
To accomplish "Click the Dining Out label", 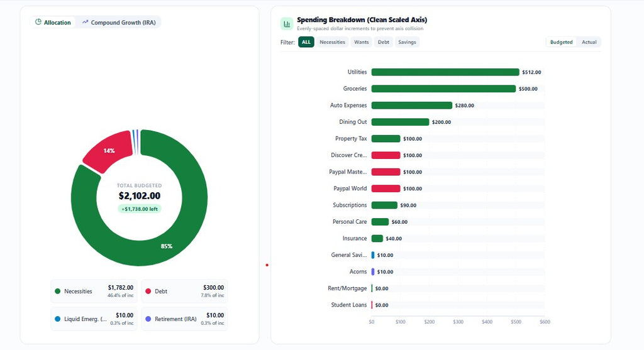I will (353, 121).
